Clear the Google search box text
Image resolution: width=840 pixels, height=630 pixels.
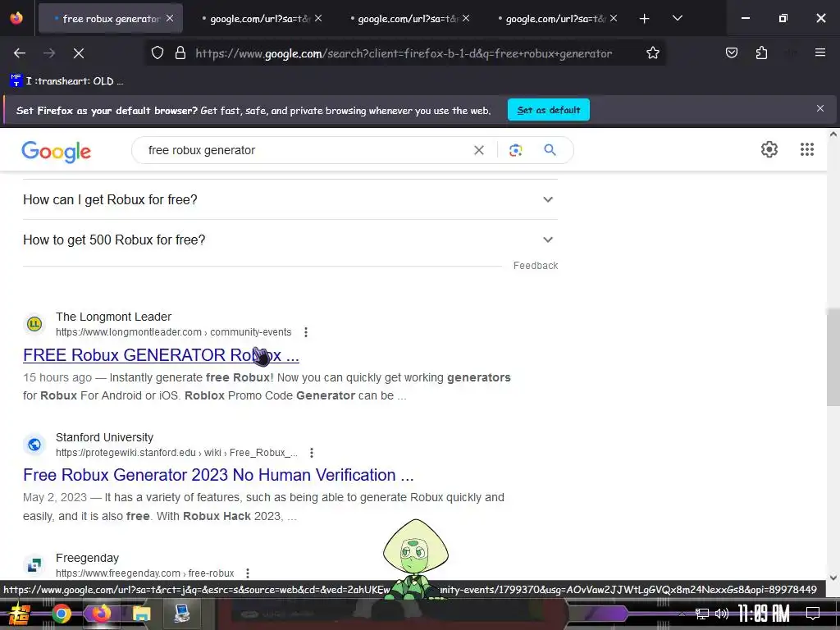(x=479, y=151)
